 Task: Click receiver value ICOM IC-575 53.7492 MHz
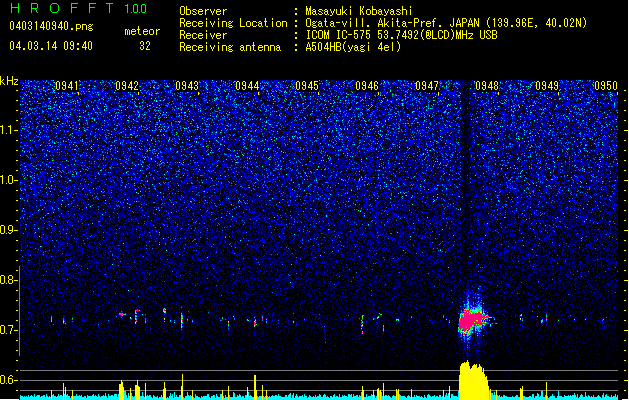pos(401,35)
